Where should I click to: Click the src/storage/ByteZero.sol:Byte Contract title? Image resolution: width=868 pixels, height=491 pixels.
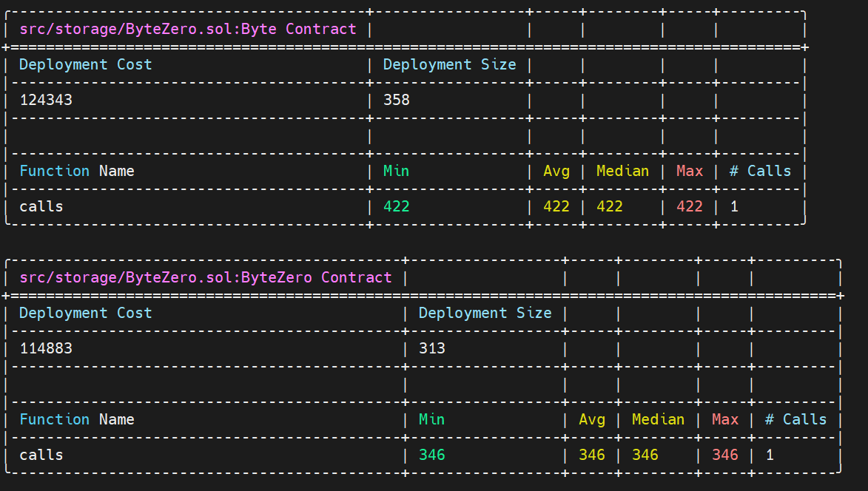point(188,30)
